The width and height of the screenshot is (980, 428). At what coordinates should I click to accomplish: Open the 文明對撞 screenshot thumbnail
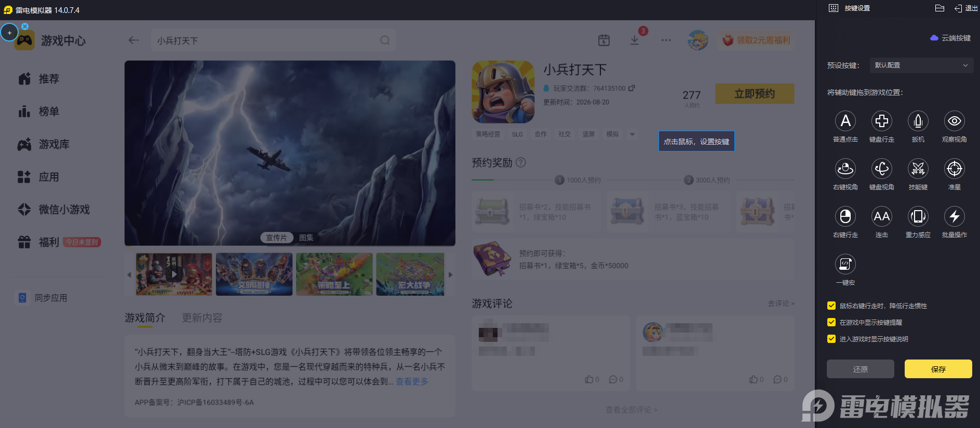click(254, 274)
